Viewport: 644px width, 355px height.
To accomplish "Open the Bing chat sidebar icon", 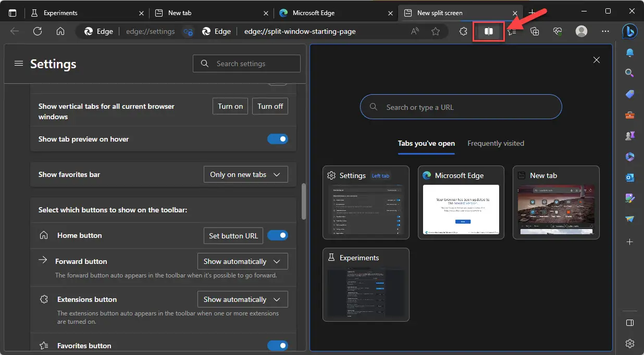I will [630, 31].
